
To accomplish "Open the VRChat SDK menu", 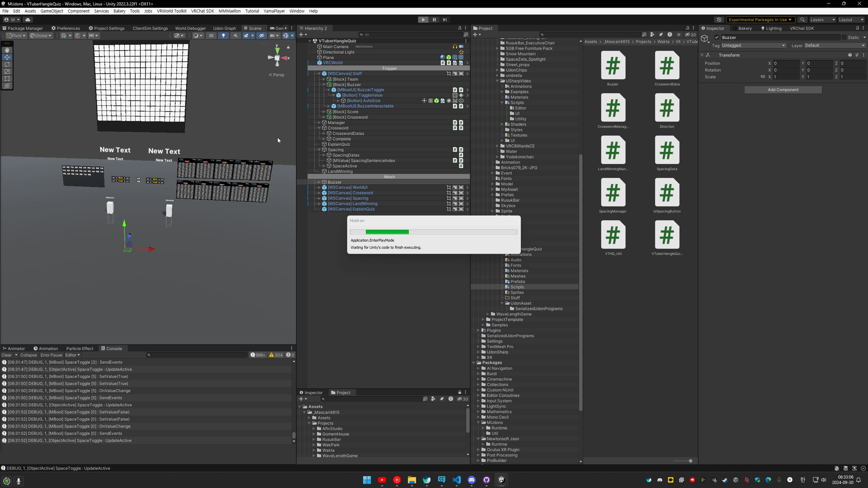I will coord(202,11).
